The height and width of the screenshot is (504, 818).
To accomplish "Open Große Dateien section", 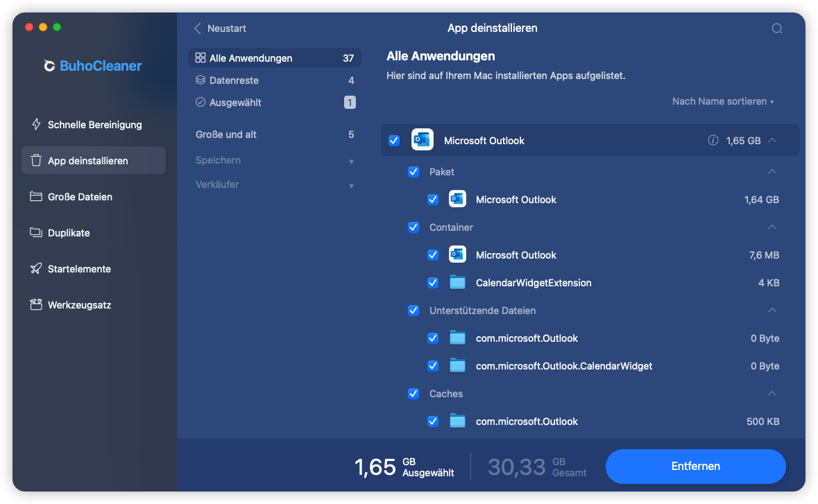I will [94, 196].
